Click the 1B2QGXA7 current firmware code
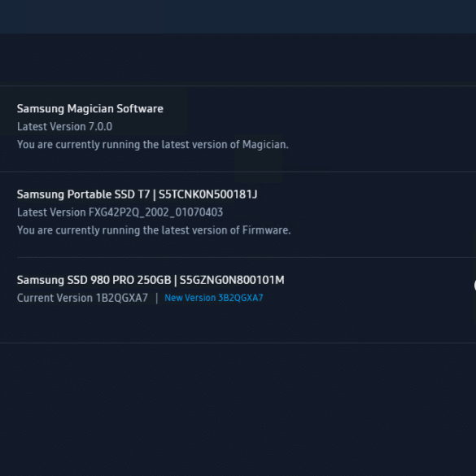This screenshot has width=476, height=476. 122,298
